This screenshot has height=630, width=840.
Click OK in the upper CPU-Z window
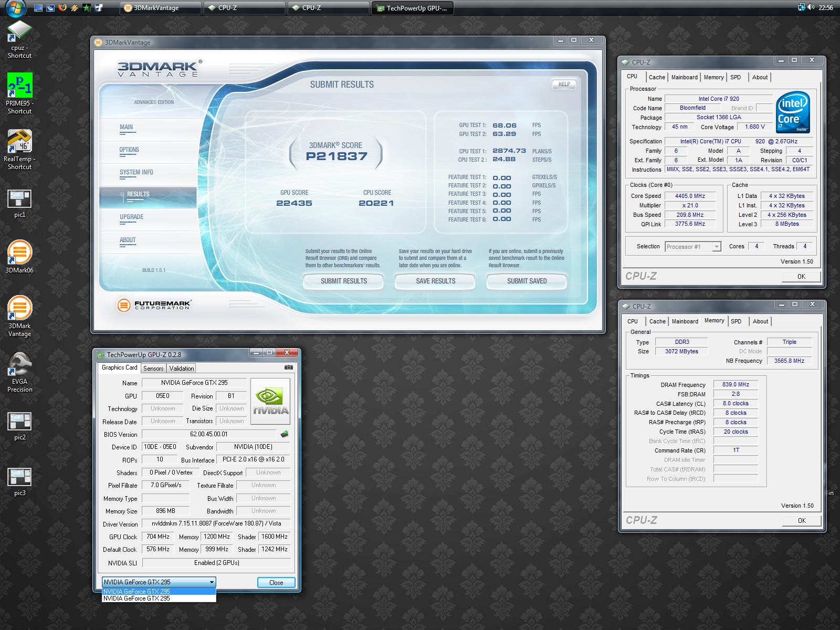(801, 276)
